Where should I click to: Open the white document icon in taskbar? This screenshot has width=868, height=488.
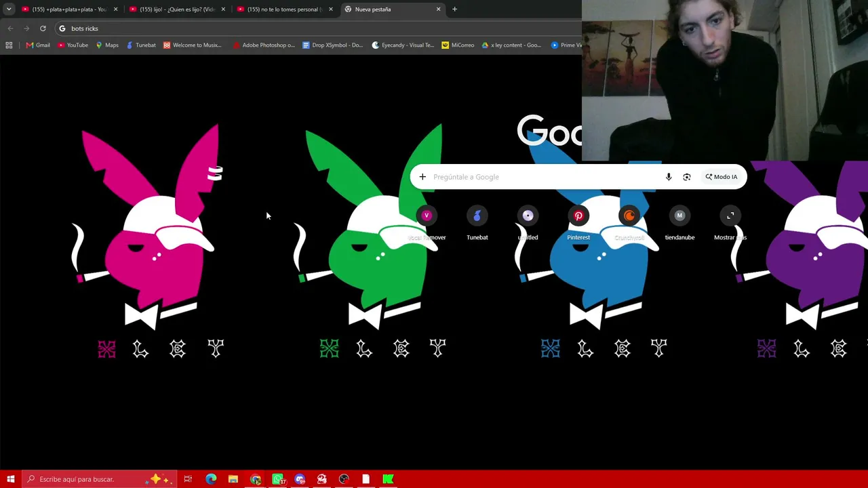[x=366, y=479]
